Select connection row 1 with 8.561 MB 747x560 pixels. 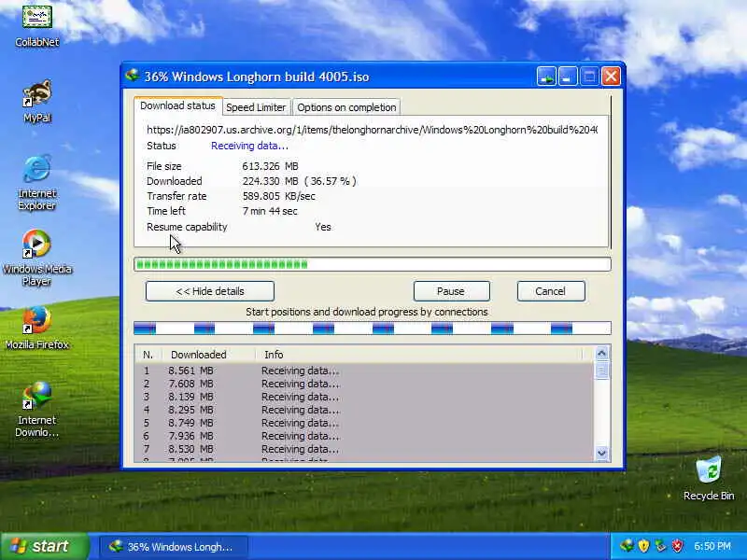[364, 371]
